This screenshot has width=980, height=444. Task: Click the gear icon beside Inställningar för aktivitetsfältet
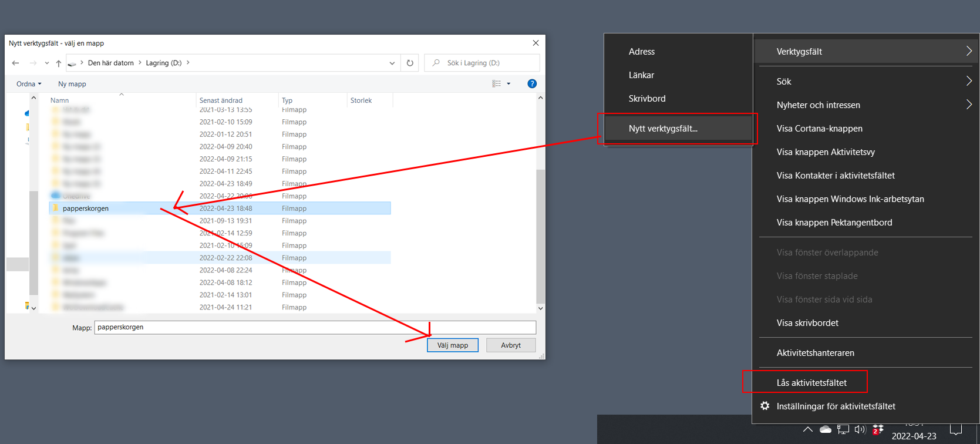coord(765,406)
